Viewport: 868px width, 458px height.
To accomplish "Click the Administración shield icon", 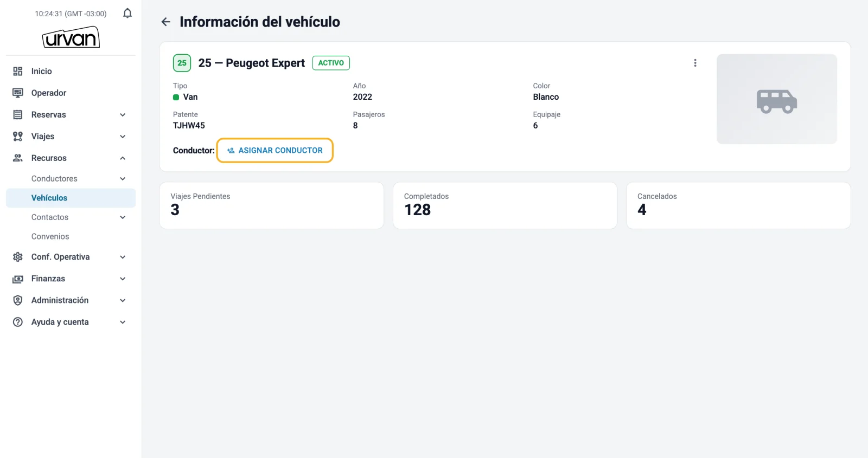I will click(18, 300).
